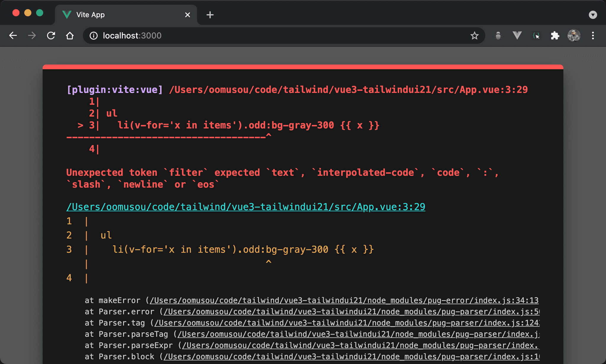Expand the tab search dropdown arrow

(593, 15)
